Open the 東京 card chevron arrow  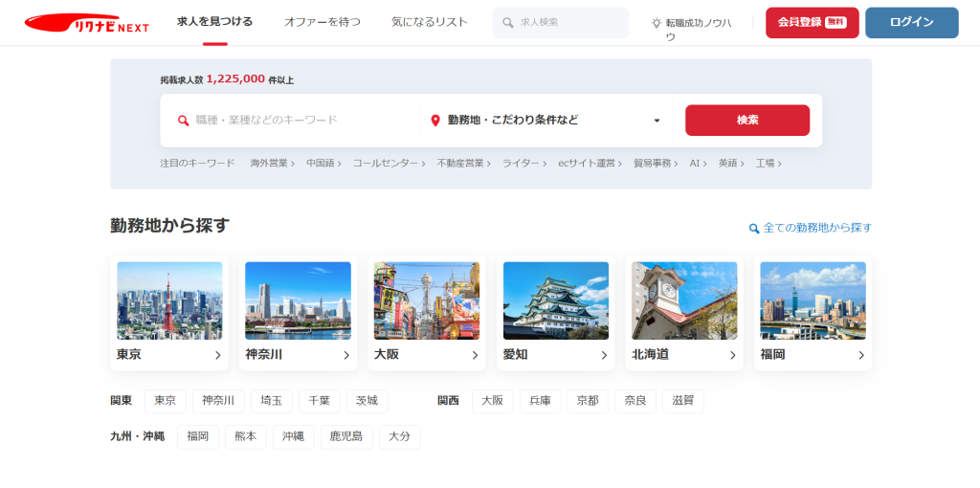tap(217, 355)
